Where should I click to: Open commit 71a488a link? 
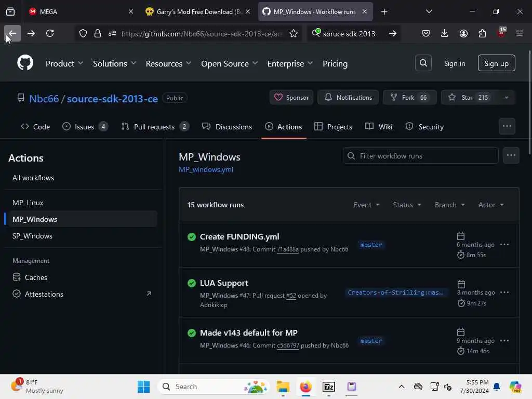click(288, 249)
